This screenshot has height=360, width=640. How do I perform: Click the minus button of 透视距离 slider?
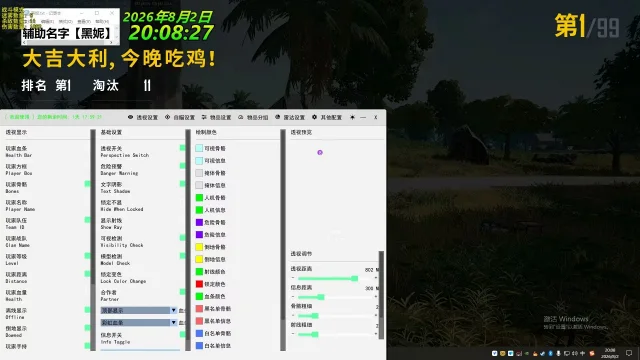(293, 278)
